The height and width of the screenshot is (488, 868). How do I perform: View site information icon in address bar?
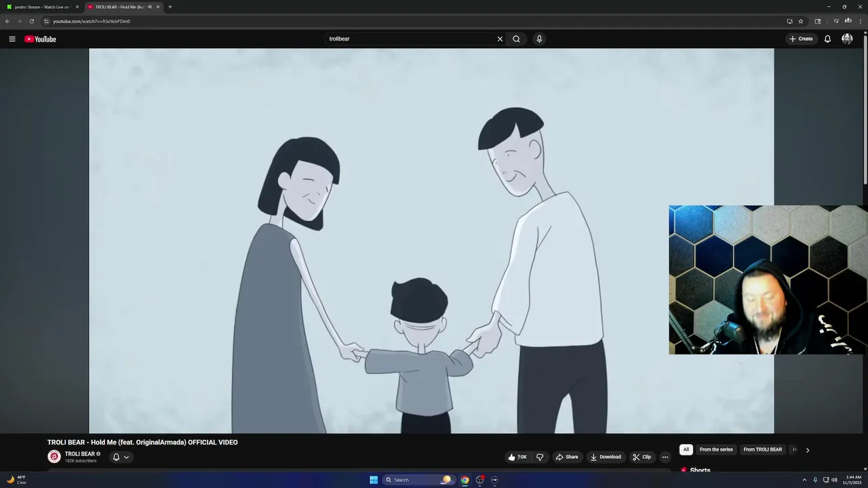tap(47, 21)
